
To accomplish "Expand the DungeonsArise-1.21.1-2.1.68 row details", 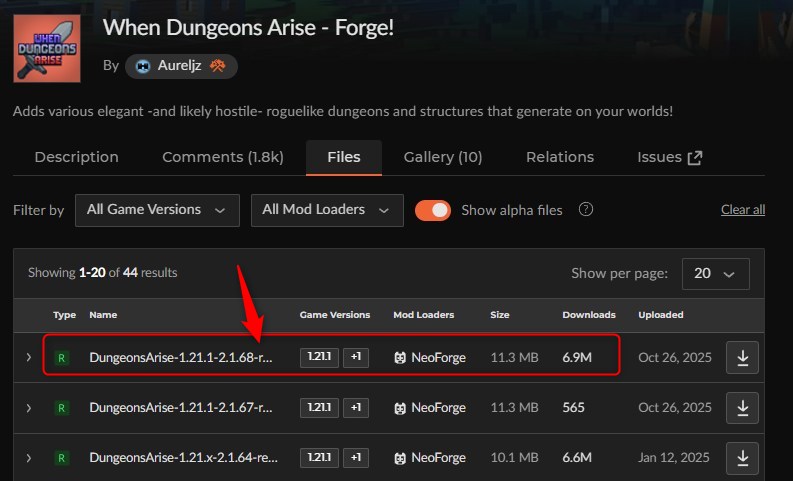I will point(29,358).
